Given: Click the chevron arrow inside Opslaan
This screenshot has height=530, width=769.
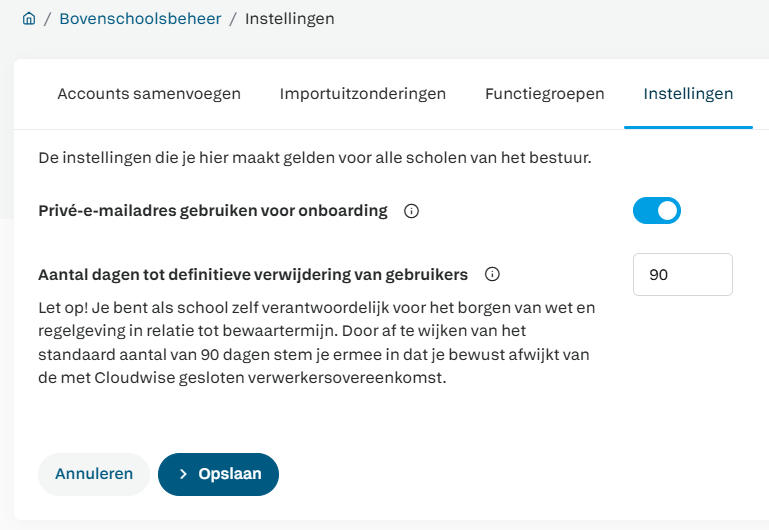Looking at the screenshot, I should 183,474.
